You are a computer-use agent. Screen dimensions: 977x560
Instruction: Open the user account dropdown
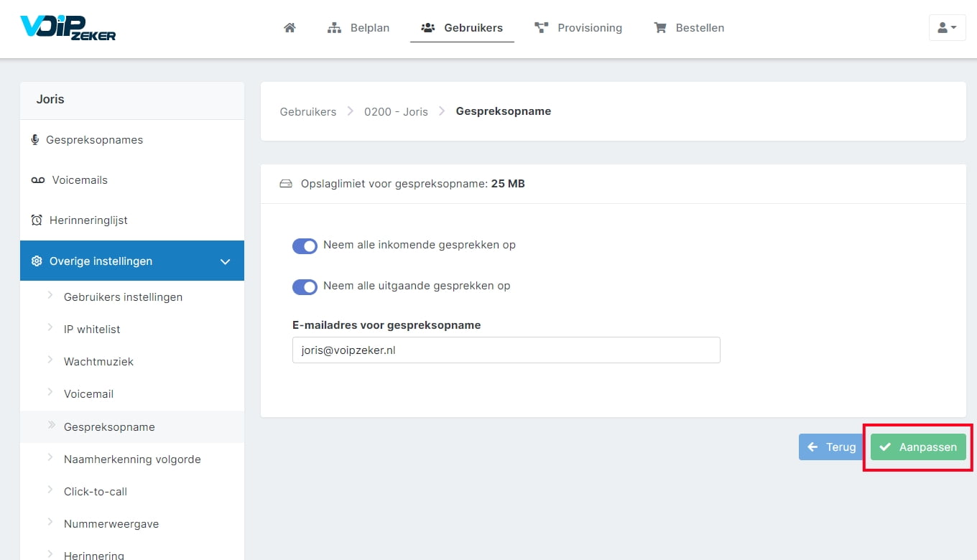pyautogui.click(x=947, y=28)
